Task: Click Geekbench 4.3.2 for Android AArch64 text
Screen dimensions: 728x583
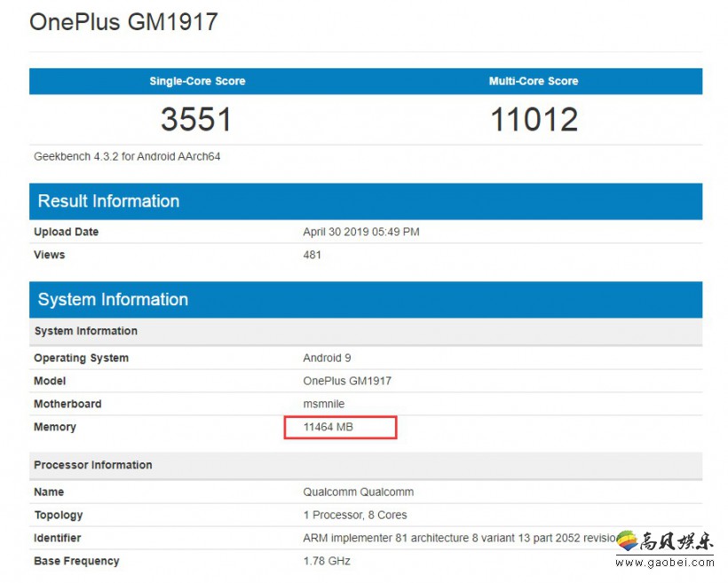Action: 127,156
